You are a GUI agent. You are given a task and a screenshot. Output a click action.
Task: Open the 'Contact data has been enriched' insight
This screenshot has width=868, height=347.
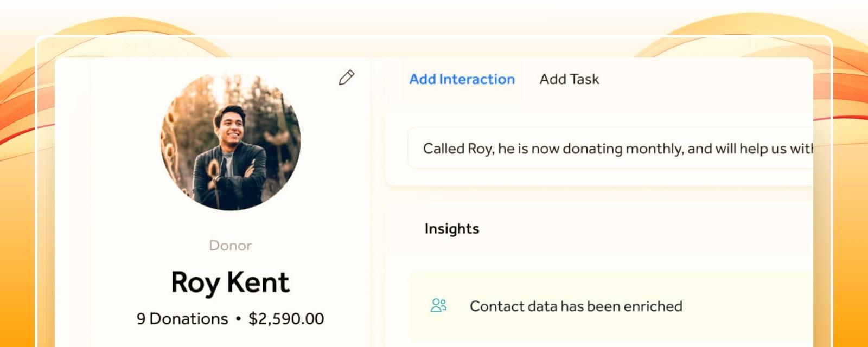576,306
